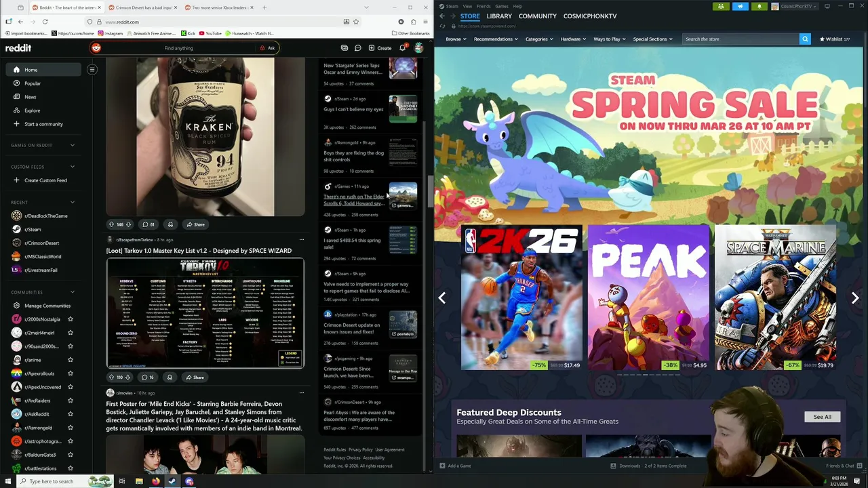Favorite r/Asmongold community star
The height and width of the screenshot is (488, 868).
click(70, 428)
